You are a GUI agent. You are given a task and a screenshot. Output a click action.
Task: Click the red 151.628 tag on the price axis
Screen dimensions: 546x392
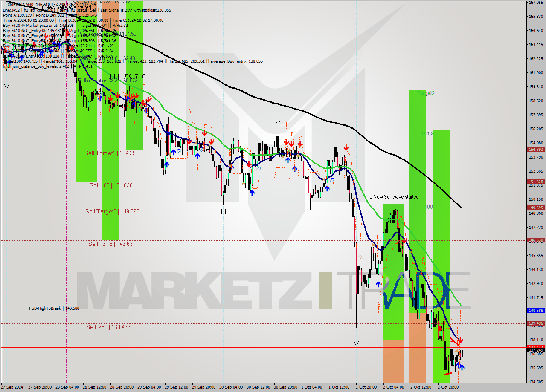pyautogui.click(x=536, y=182)
